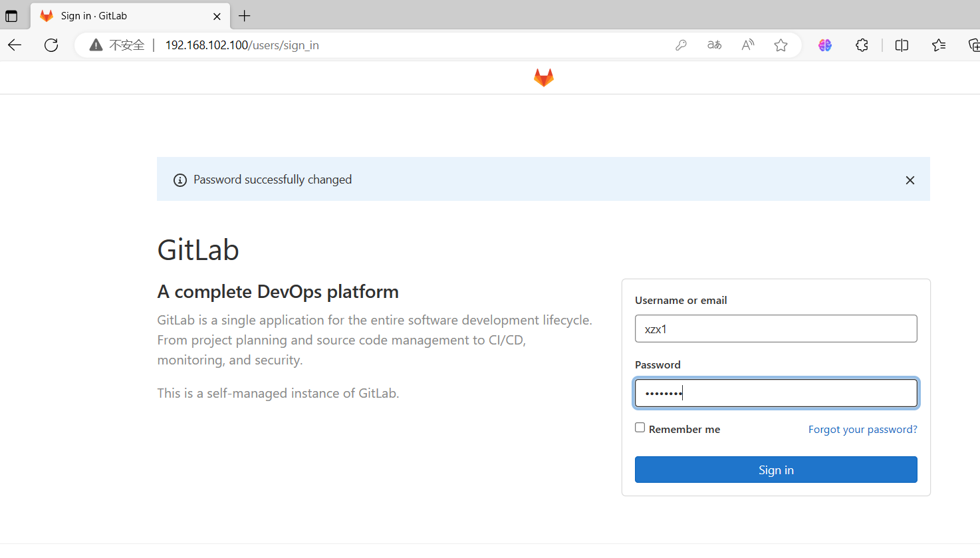Add this page to favorites via star icon

pyautogui.click(x=781, y=45)
